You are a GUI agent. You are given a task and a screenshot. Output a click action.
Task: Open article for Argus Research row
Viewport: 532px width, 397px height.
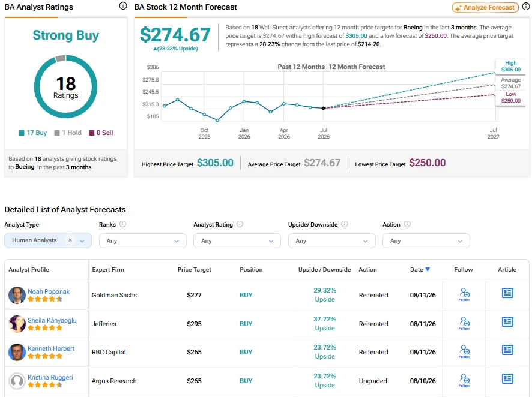click(x=507, y=378)
